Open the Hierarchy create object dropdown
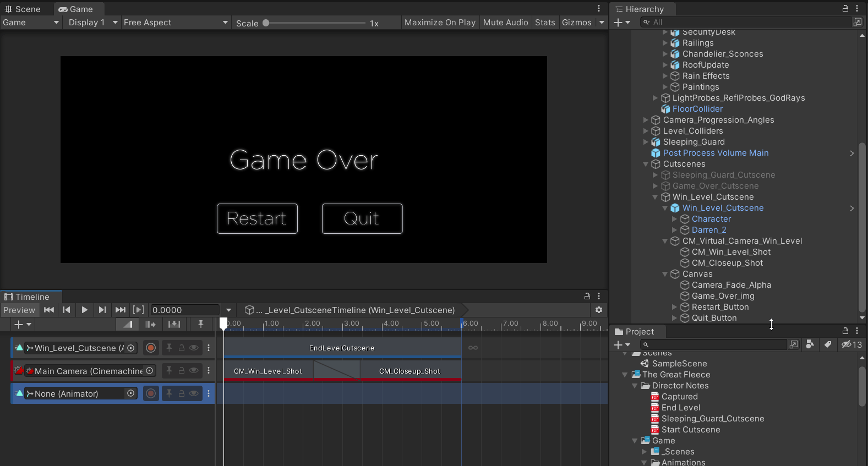868x466 pixels. (x=622, y=22)
